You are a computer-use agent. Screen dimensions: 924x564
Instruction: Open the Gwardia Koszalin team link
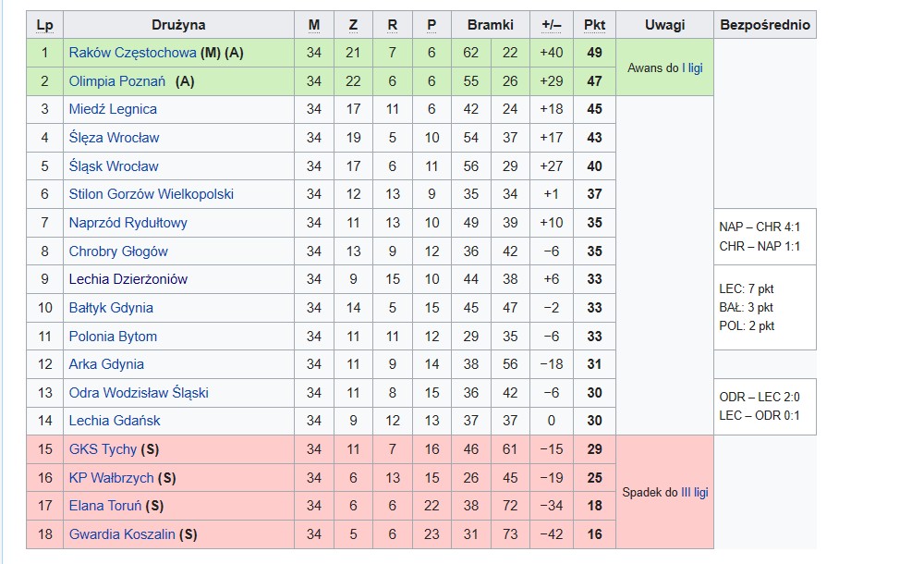pyautogui.click(x=122, y=534)
